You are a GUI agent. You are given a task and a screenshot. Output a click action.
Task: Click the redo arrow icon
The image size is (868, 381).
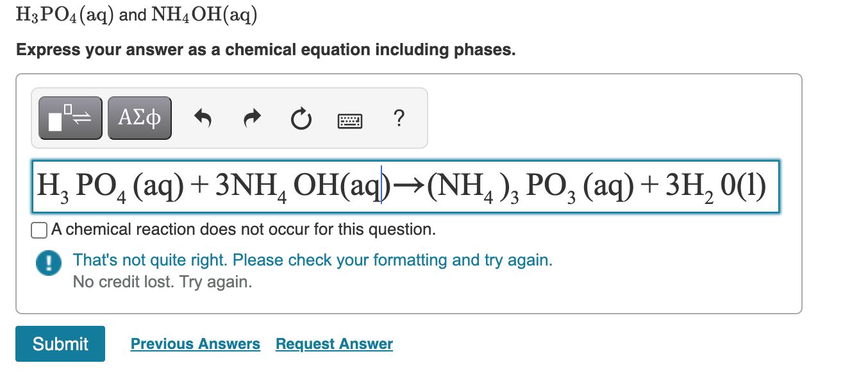point(253,118)
